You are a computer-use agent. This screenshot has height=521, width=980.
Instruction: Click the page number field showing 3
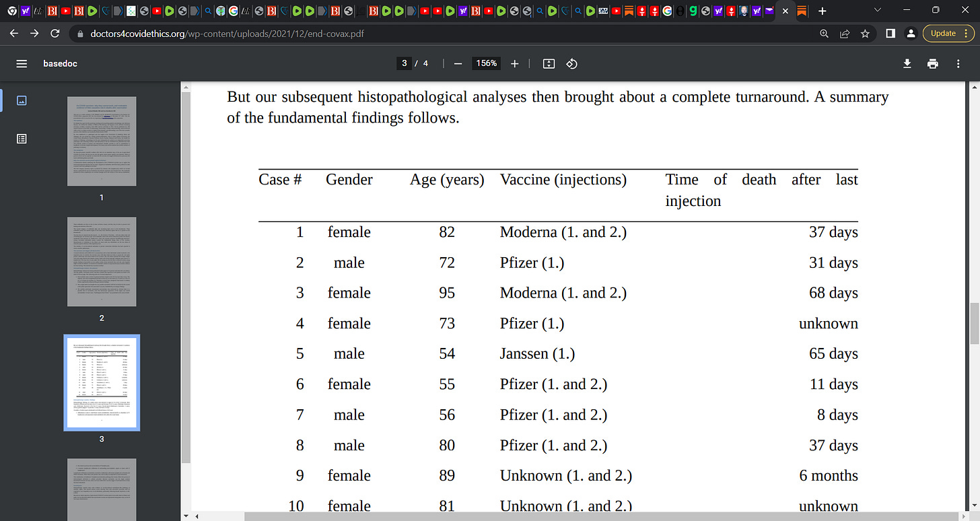tap(404, 63)
